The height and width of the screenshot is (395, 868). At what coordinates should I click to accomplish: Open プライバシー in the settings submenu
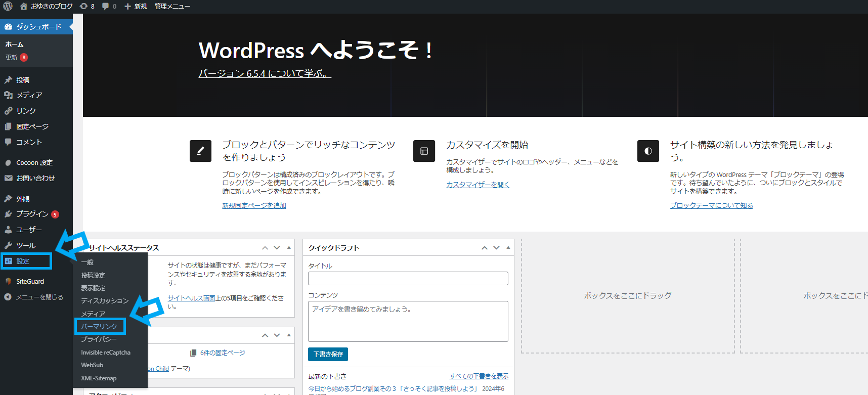(x=99, y=339)
